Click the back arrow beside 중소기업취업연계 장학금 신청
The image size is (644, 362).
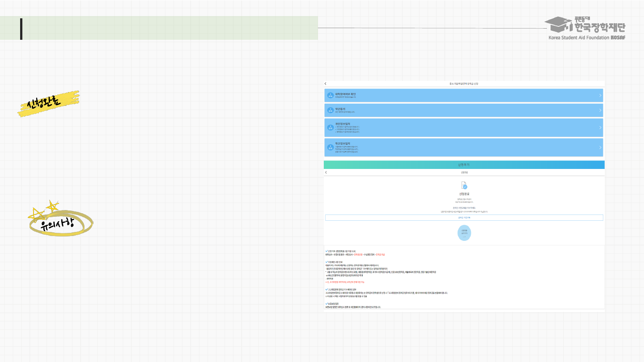(326, 84)
